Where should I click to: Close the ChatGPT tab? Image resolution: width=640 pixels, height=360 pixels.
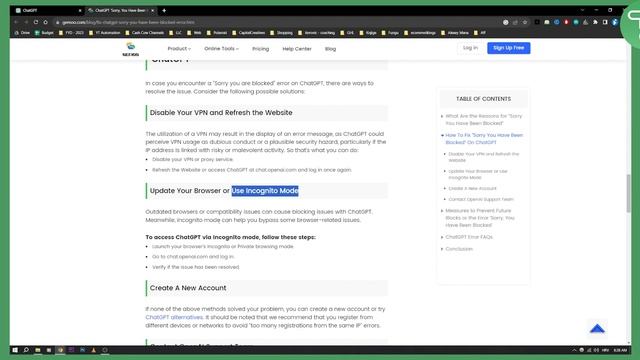(x=80, y=10)
